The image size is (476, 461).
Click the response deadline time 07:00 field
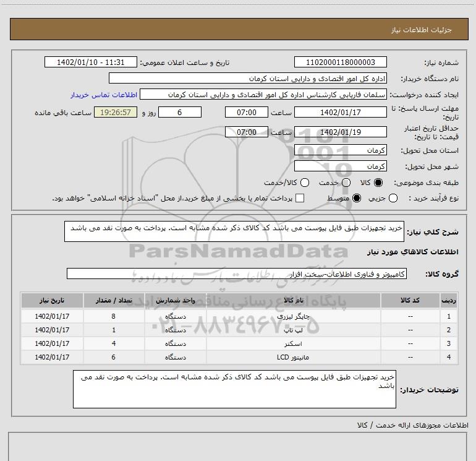pyautogui.click(x=247, y=113)
